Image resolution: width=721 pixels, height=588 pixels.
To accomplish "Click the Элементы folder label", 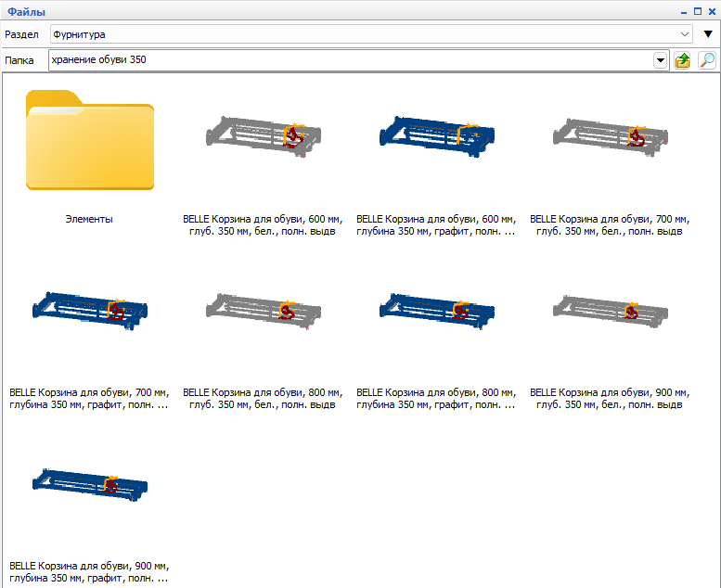I will [x=89, y=219].
